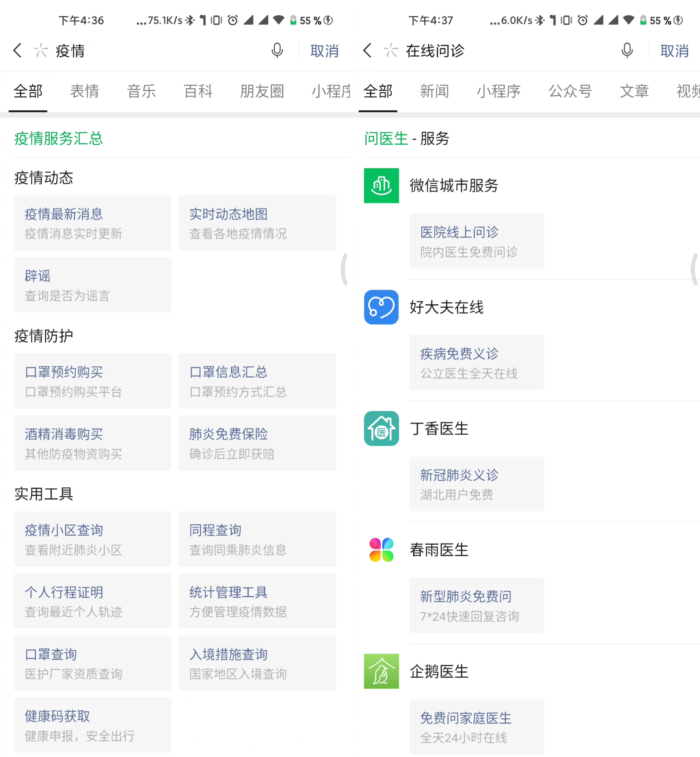Select the 百科 tab

[x=198, y=91]
